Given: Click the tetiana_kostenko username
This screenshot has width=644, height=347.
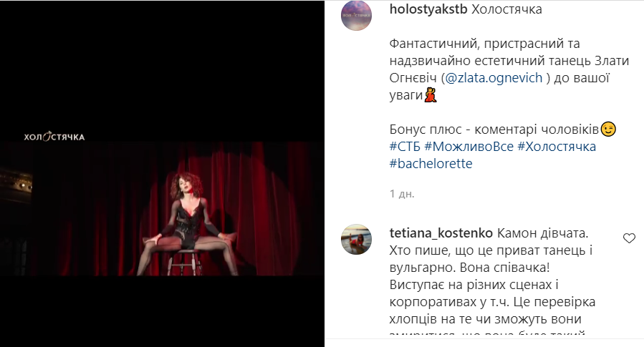Looking at the screenshot, I should (x=441, y=233).
